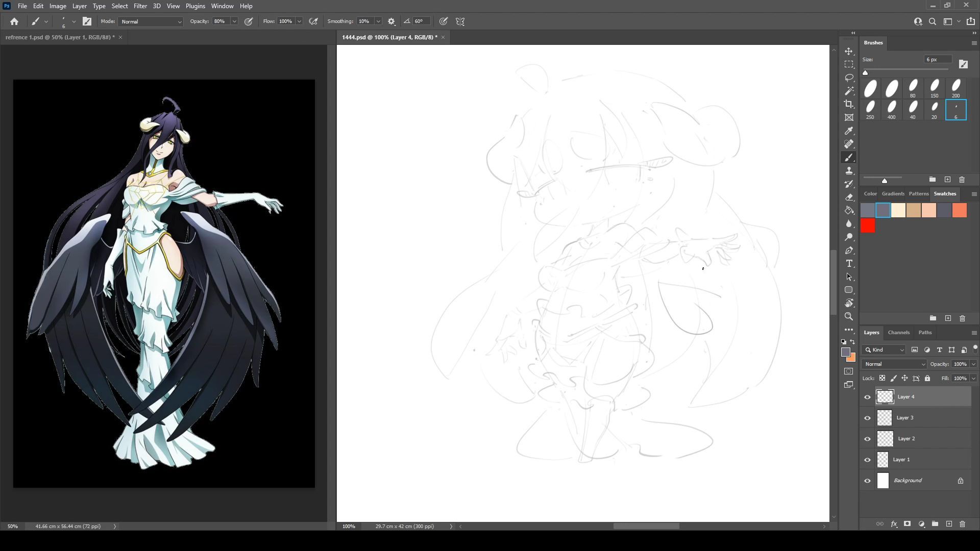
Task: Select Layer 2 in Layers panel
Action: click(906, 439)
